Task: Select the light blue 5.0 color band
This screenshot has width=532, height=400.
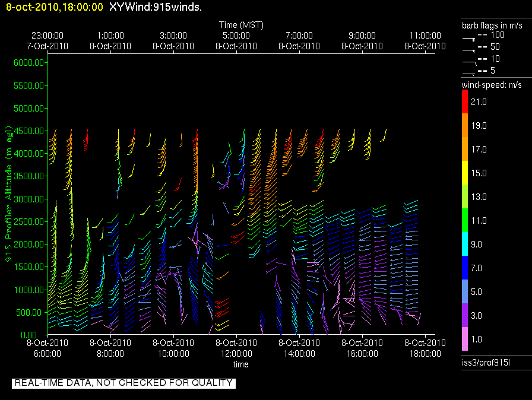Action: tap(465, 291)
